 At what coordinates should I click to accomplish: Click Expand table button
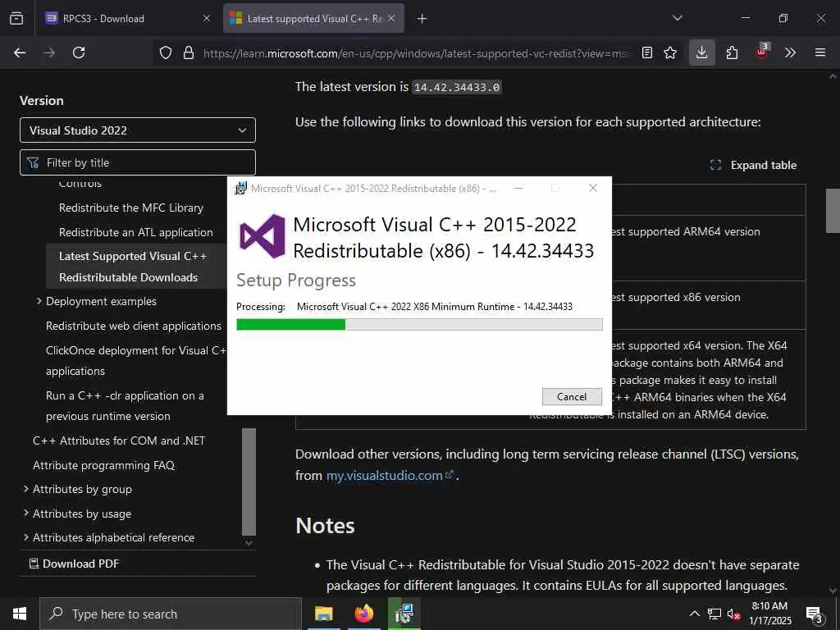(753, 165)
